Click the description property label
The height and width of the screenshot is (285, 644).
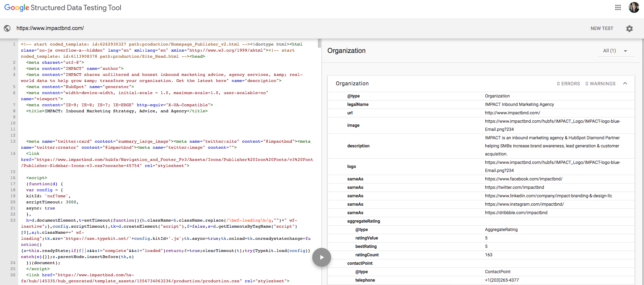pos(358,146)
